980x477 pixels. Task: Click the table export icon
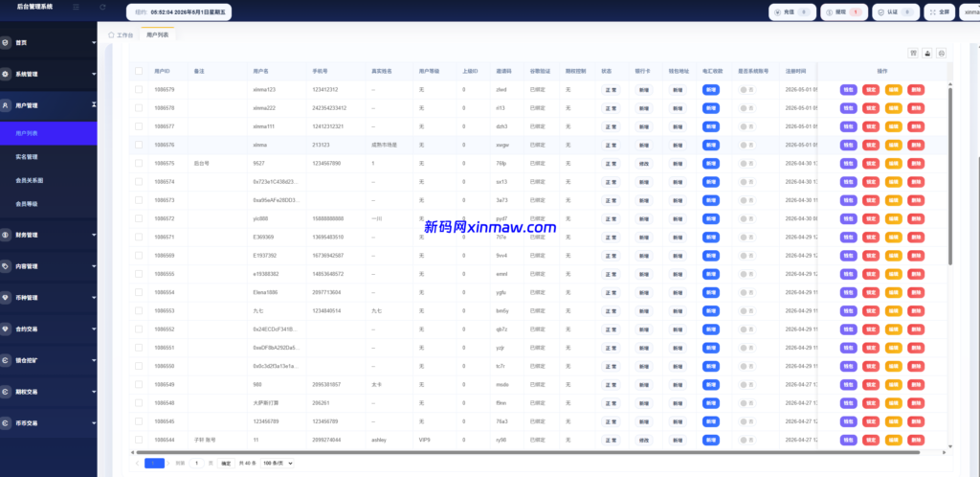pyautogui.click(x=927, y=53)
